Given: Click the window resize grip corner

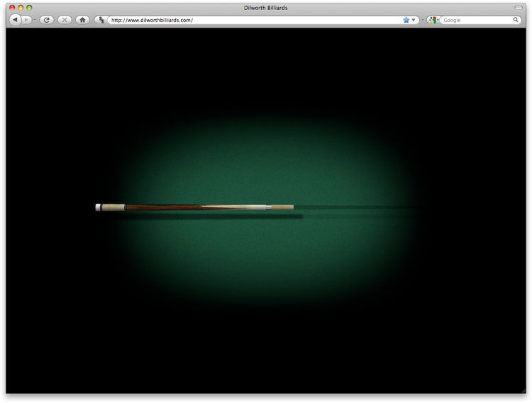Looking at the screenshot, I should click(523, 391).
